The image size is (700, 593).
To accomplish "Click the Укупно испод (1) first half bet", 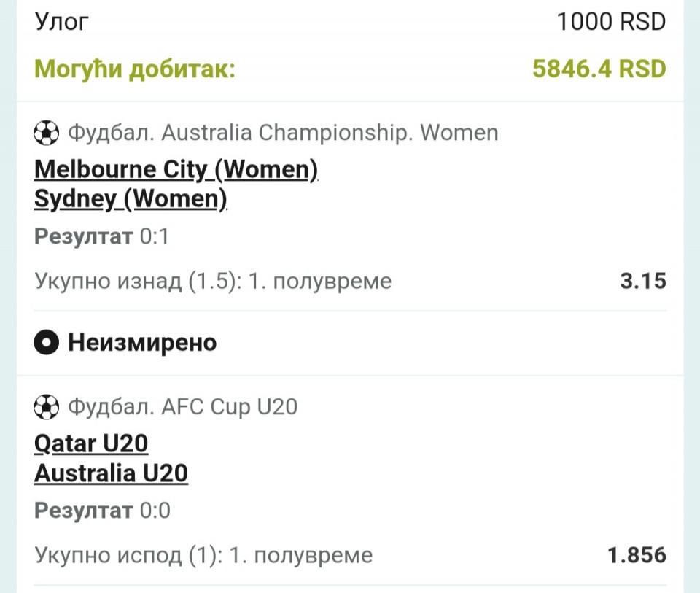I will [x=203, y=556].
